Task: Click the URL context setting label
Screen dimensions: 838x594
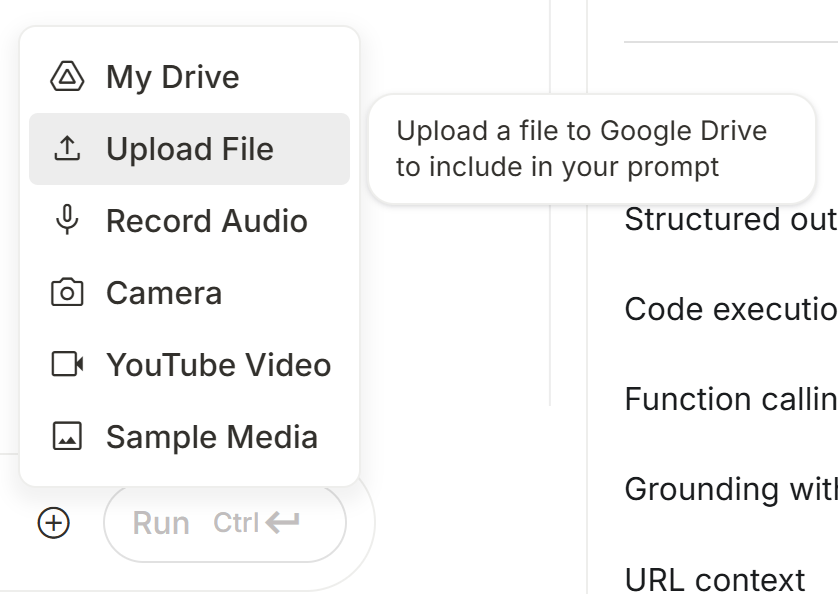Action: 715,579
